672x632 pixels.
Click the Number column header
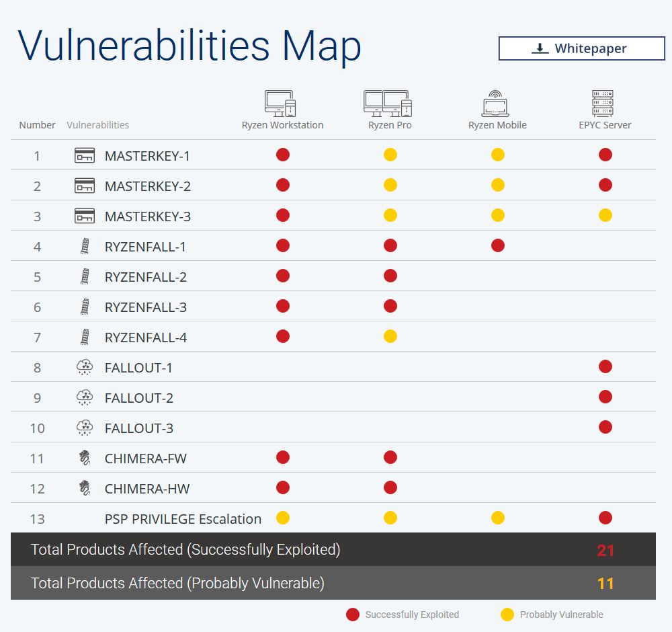pyautogui.click(x=37, y=125)
